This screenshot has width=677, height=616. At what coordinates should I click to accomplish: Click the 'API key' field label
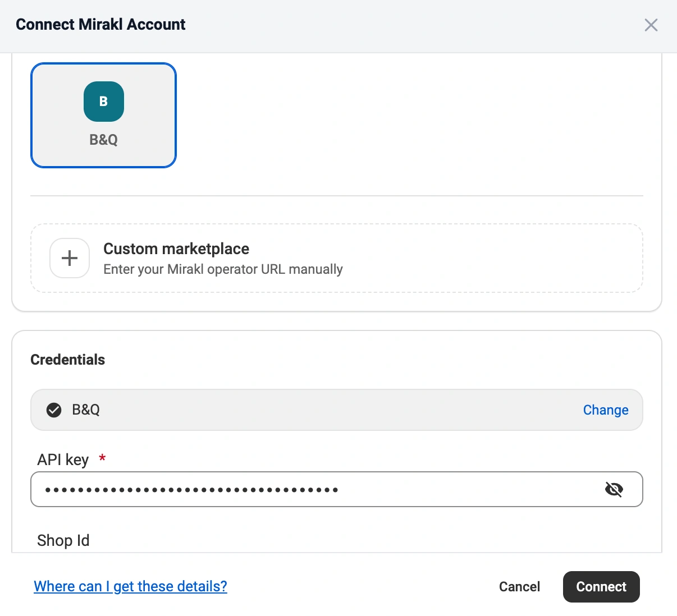tap(63, 459)
